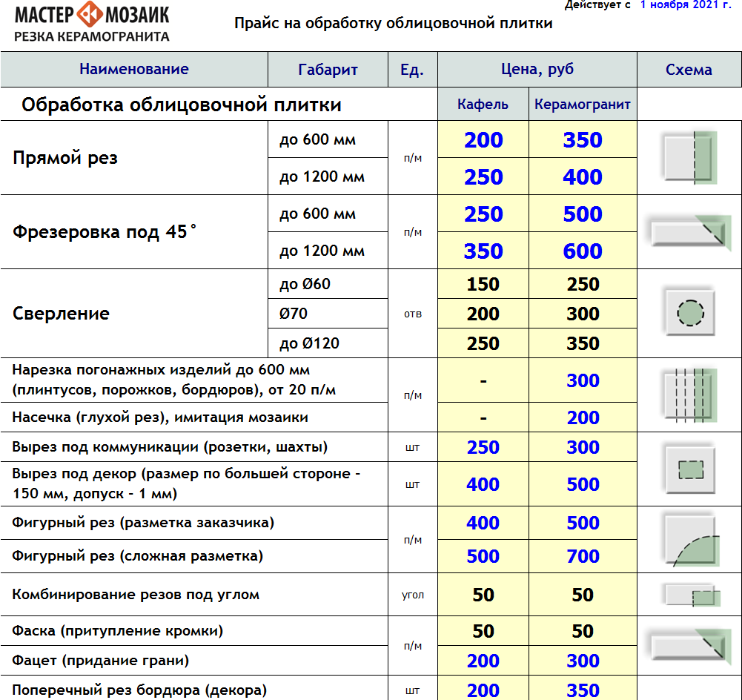Select the Фрезеровка под 45° scheme picture

coord(689,231)
